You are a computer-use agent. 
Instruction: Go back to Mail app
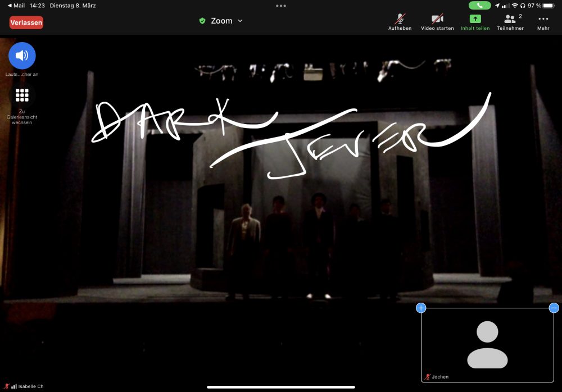(x=16, y=6)
